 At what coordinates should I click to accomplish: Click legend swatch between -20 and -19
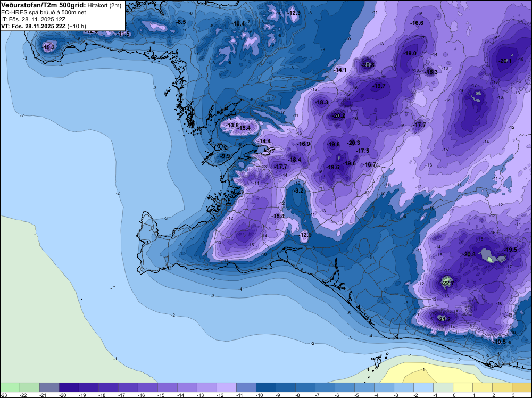(x=69, y=387)
